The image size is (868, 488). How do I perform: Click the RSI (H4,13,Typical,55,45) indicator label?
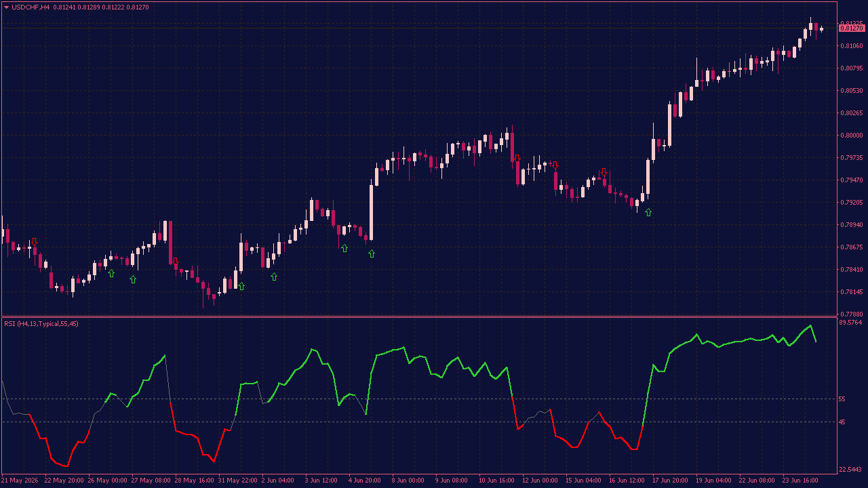pyautogui.click(x=41, y=324)
